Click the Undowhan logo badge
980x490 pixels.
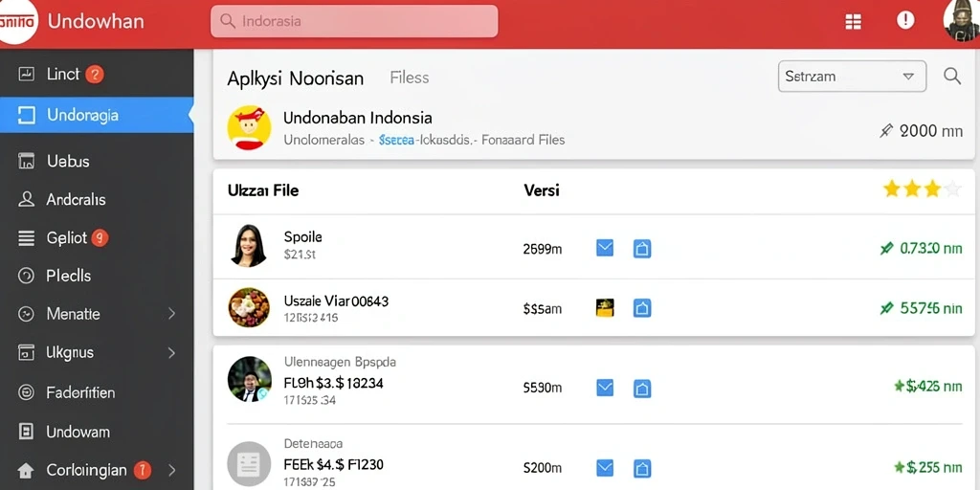17,21
